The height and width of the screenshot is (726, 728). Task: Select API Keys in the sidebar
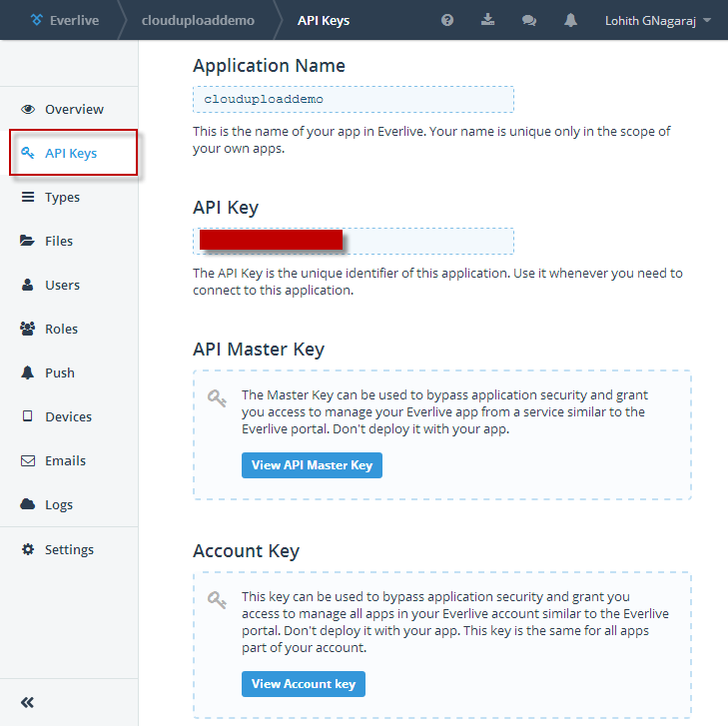[x=70, y=153]
